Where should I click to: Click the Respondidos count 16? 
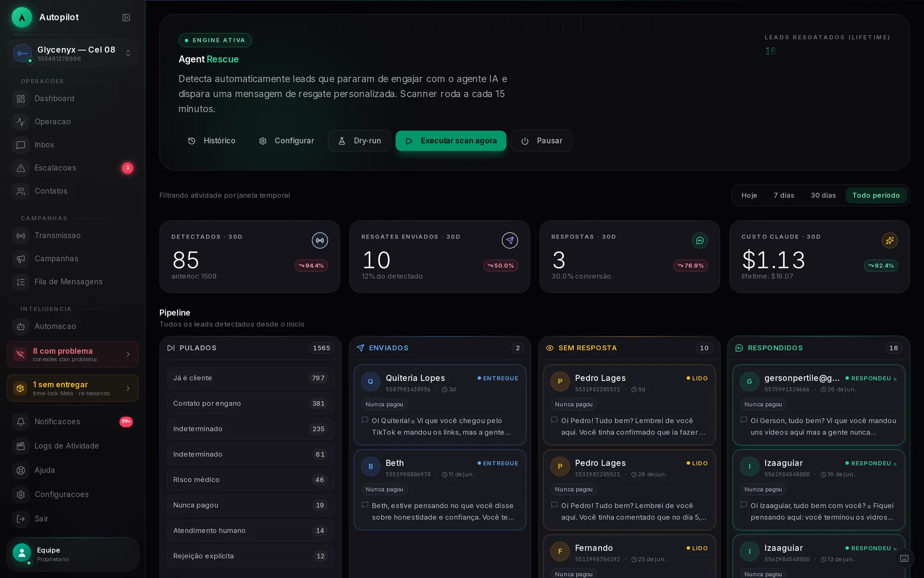click(894, 348)
